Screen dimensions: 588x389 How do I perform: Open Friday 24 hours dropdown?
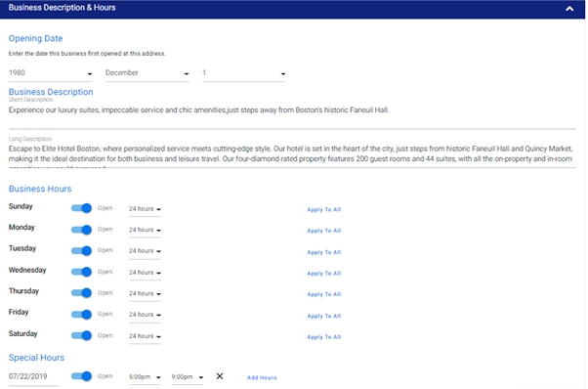(145, 315)
